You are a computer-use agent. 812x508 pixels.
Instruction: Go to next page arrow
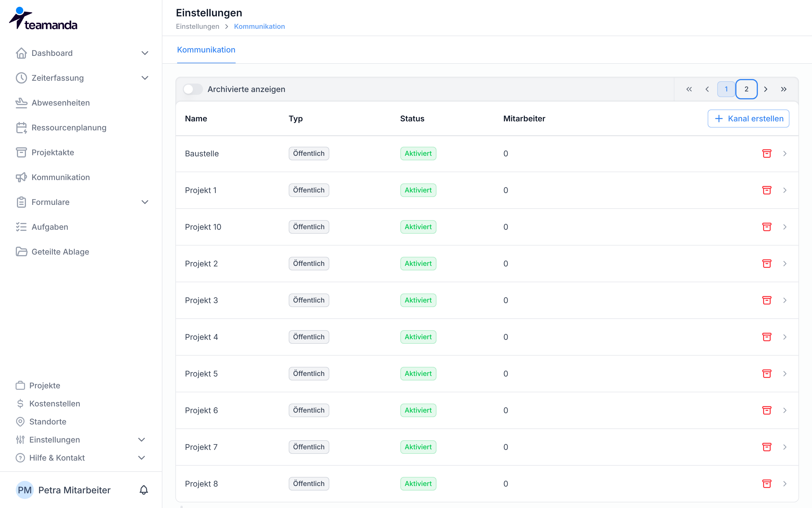pyautogui.click(x=766, y=89)
